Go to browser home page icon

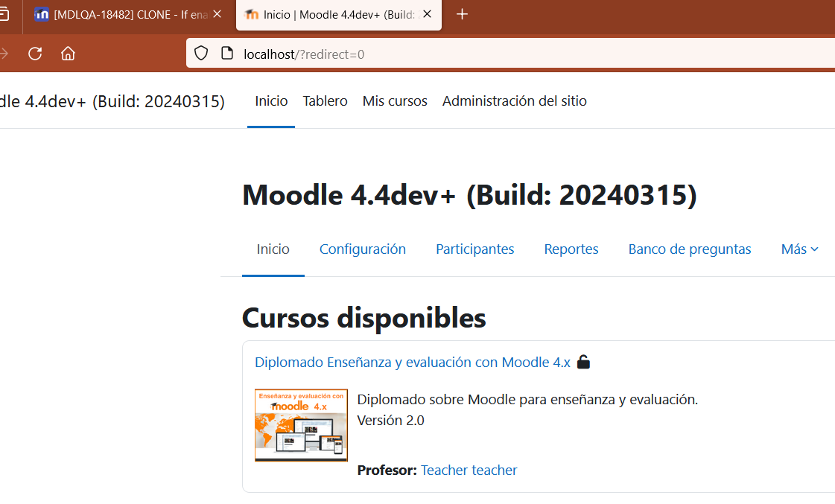pyautogui.click(x=68, y=54)
